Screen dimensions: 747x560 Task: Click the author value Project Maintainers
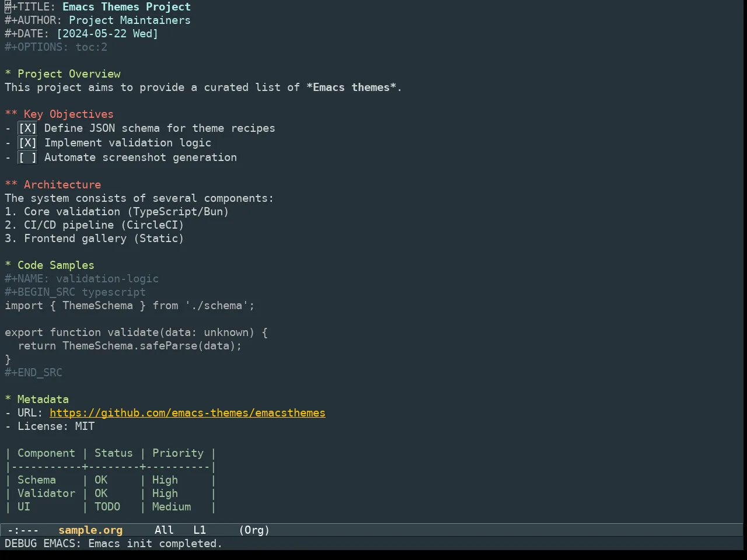(x=130, y=20)
